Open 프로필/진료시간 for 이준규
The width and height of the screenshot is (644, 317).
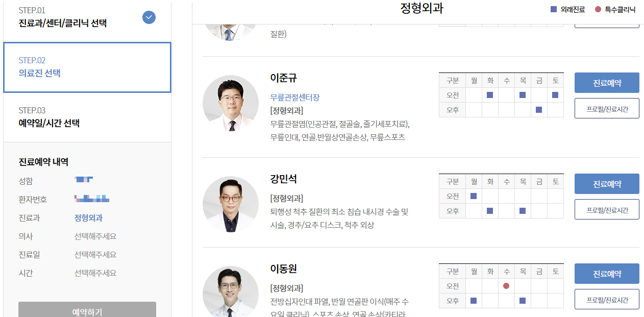607,108
